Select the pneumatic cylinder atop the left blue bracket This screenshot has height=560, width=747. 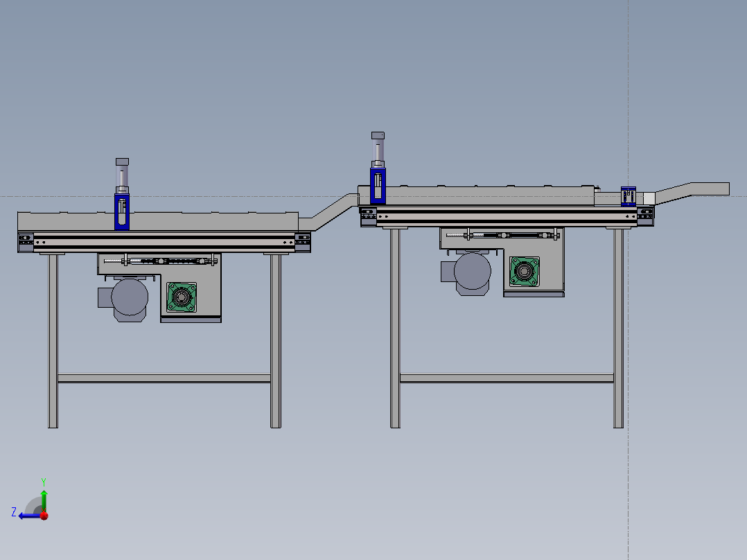click(x=122, y=176)
